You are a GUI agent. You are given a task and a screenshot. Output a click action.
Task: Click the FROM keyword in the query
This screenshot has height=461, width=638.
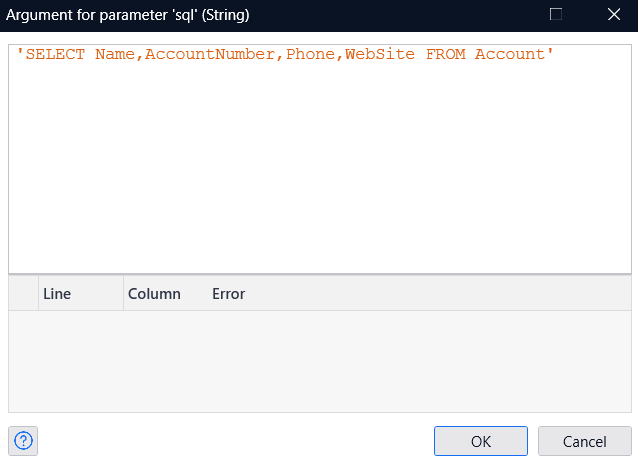445,54
